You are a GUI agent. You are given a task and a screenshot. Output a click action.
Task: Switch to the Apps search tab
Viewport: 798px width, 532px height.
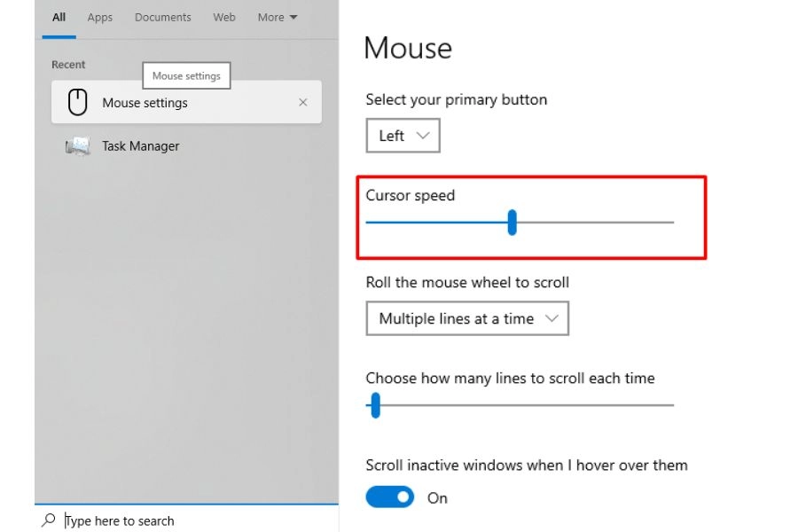(x=99, y=18)
